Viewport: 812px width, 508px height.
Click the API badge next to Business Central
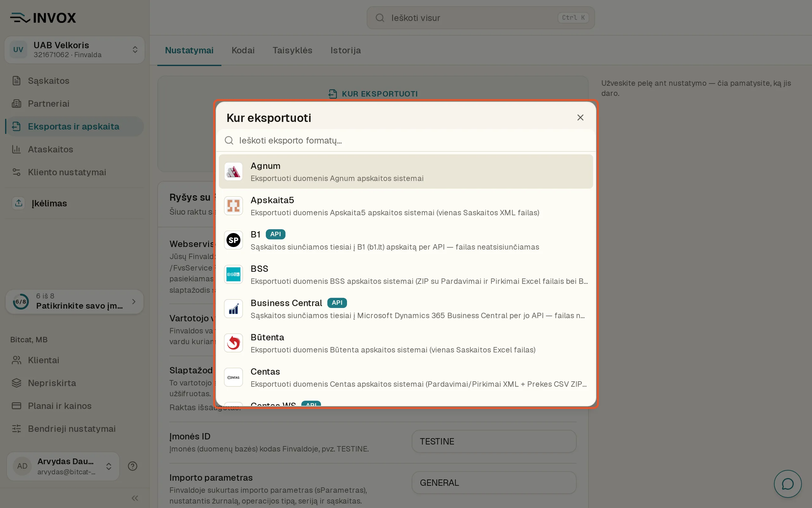(337, 303)
